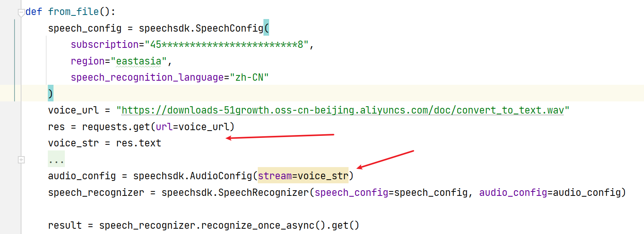644x234 pixels.
Task: Click the speech_recognition_language parameter
Action: pos(147,77)
